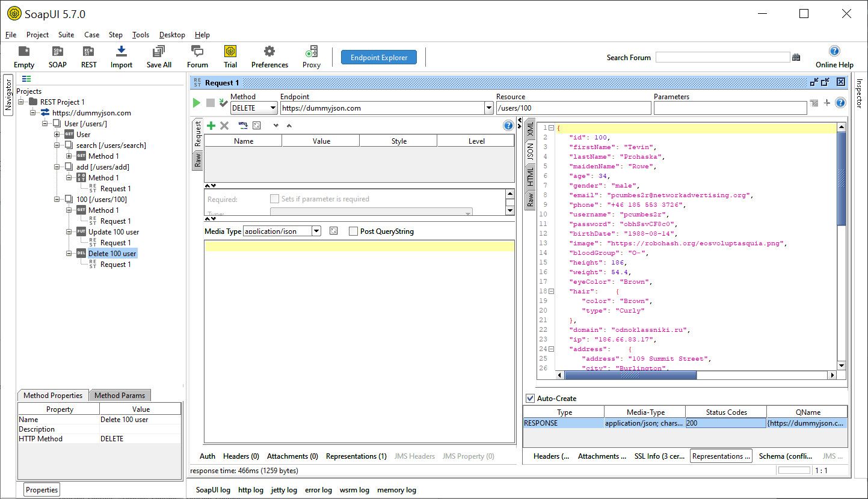Collapse the REST Project 1 tree node
Image resolution: width=868 pixels, height=499 pixels.
pos(21,102)
